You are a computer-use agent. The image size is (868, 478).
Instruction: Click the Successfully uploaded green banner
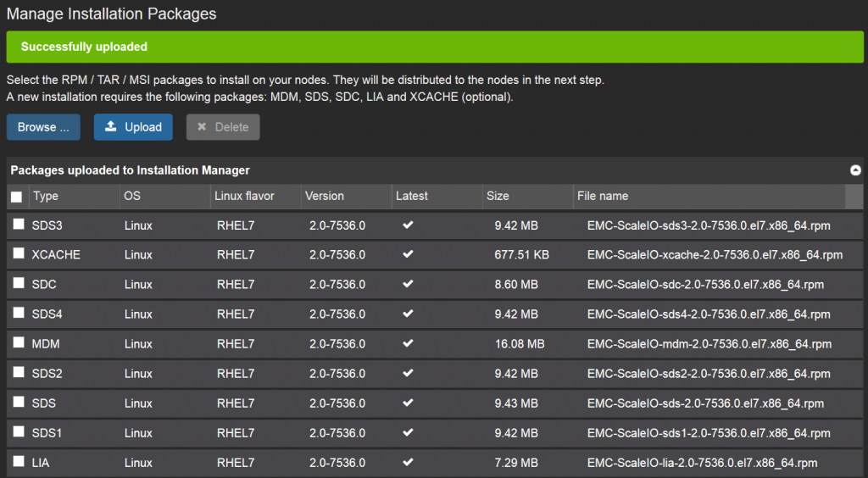pos(434,47)
